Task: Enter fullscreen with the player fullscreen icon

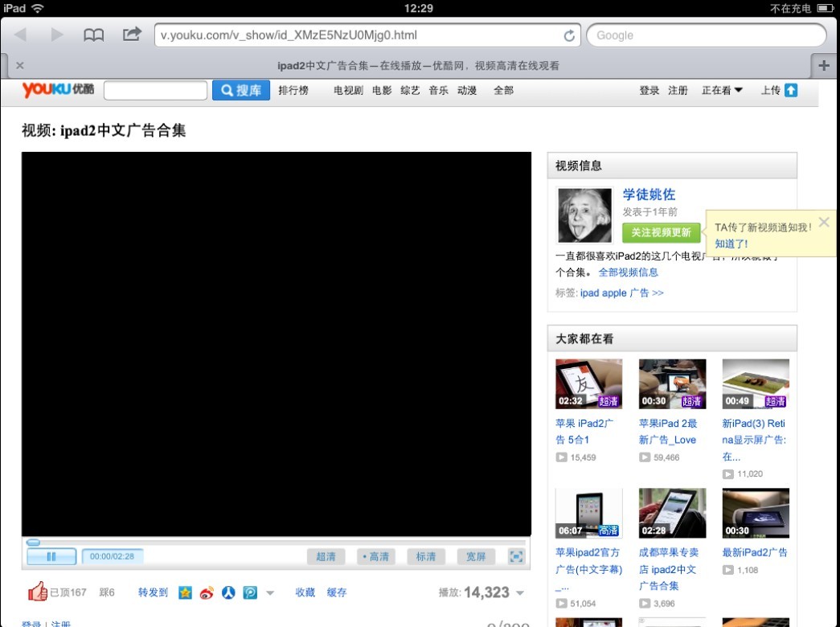Action: click(x=516, y=556)
